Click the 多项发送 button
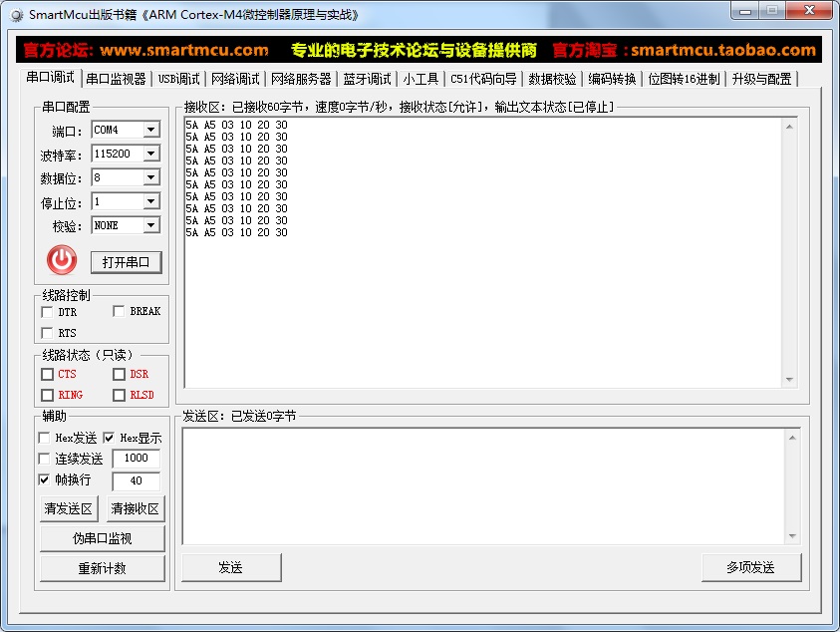This screenshot has height=632, width=840. (751, 567)
